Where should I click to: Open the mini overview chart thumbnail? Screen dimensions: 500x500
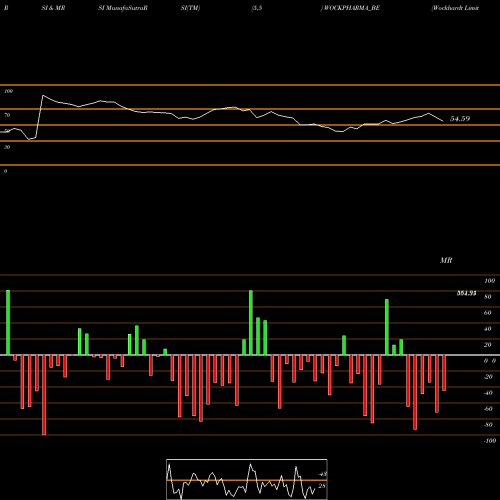point(247,479)
